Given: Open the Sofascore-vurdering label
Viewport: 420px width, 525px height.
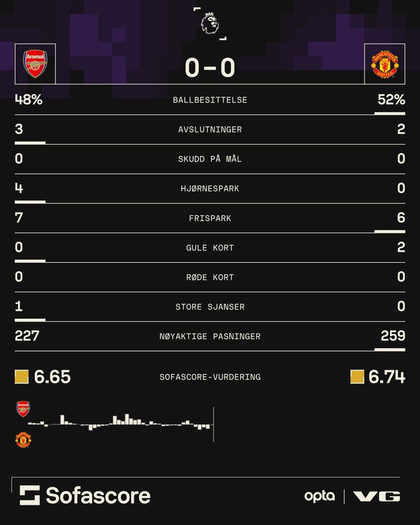Looking at the screenshot, I should [209, 377].
